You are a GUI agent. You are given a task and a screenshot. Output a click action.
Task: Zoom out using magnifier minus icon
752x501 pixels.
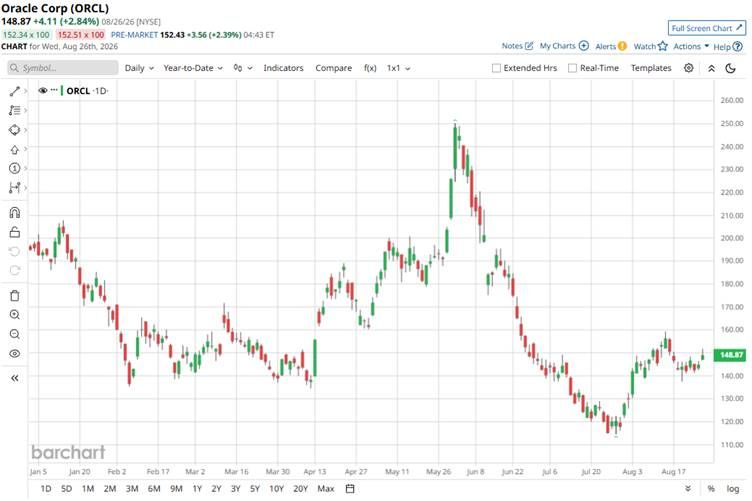coord(14,334)
